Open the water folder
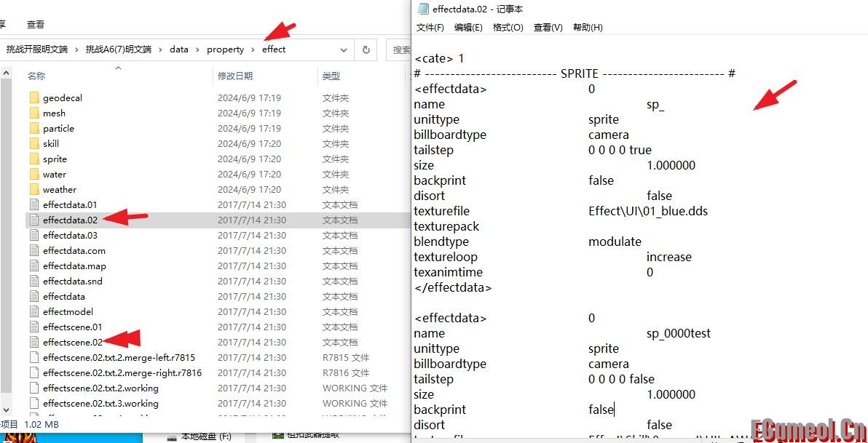The image size is (868, 443). click(x=53, y=174)
